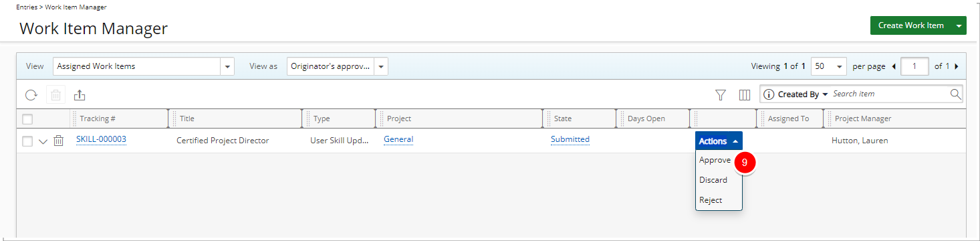Click the export icon in toolbar
The height and width of the screenshot is (241, 980).
(x=80, y=95)
